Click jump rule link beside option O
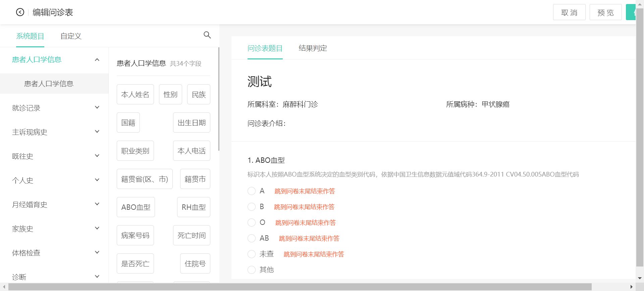The image size is (644, 291). [x=306, y=223]
